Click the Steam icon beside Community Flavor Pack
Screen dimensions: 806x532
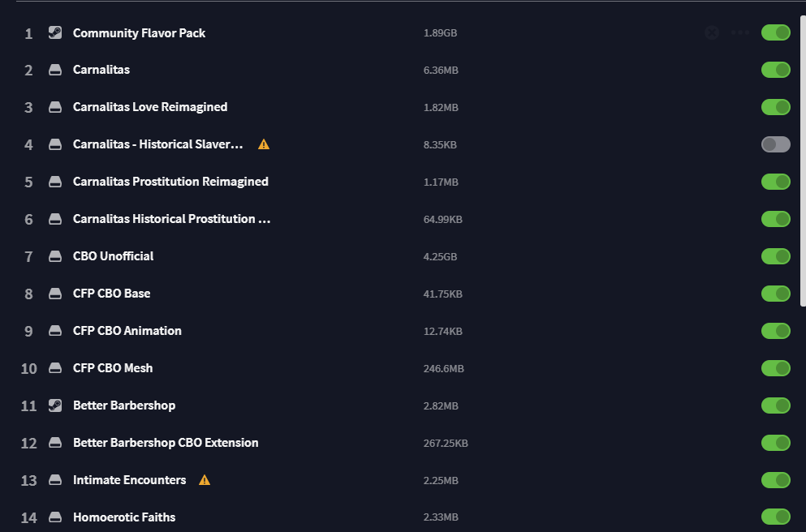(x=55, y=33)
